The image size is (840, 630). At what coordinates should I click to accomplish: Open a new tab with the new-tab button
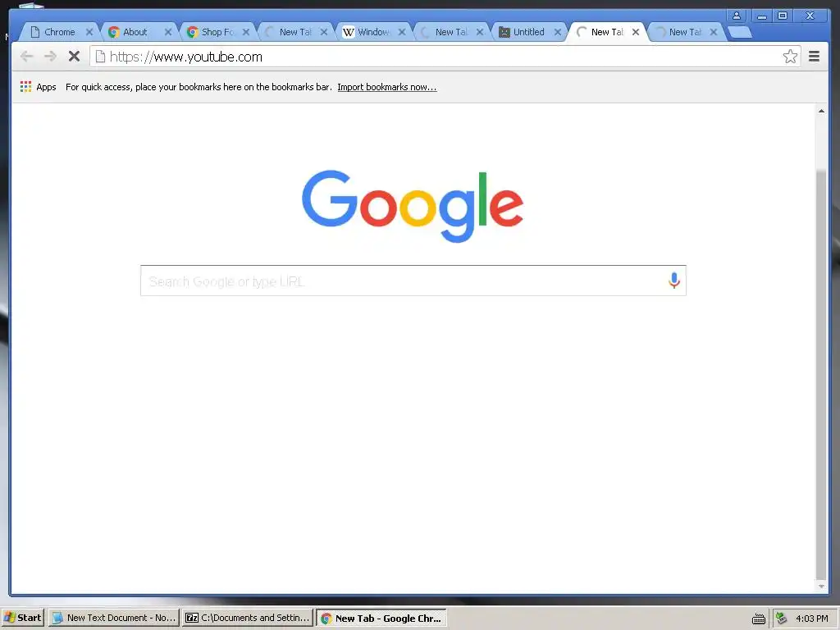(740, 32)
